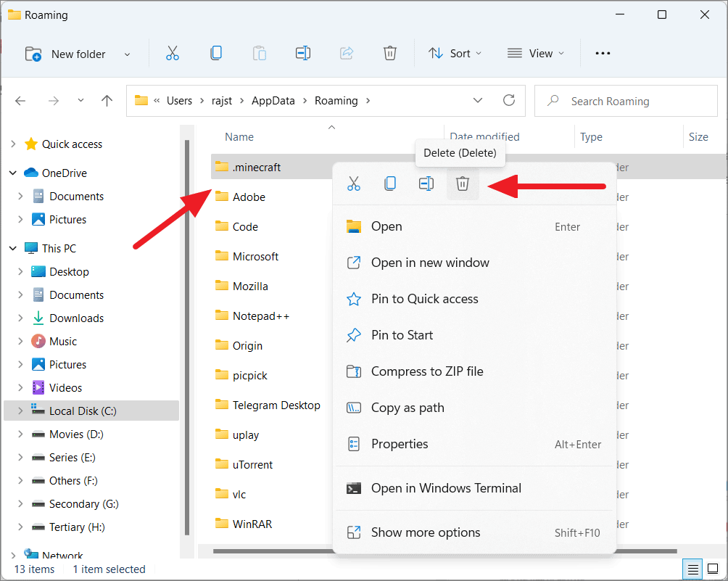
Task: Delete .minecraft using the context menu trash icon
Action: click(x=462, y=184)
